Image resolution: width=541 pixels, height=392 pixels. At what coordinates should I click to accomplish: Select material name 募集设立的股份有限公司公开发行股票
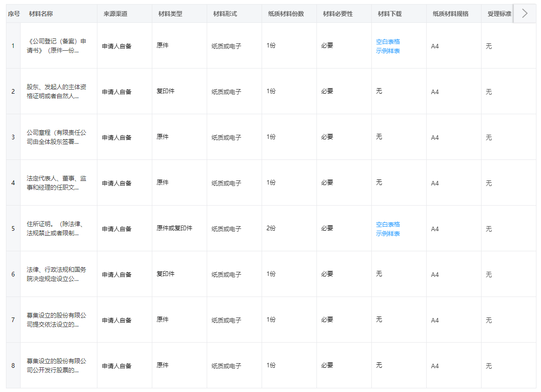pos(57,366)
